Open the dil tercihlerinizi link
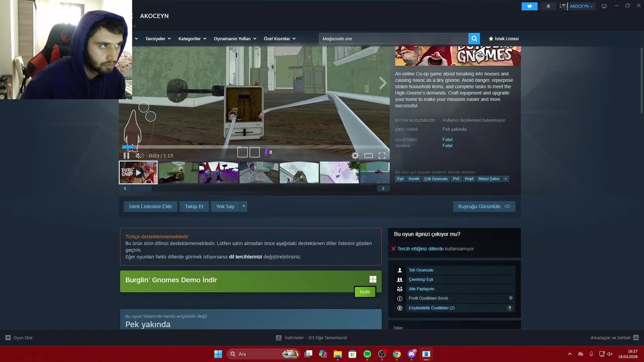 (x=246, y=256)
